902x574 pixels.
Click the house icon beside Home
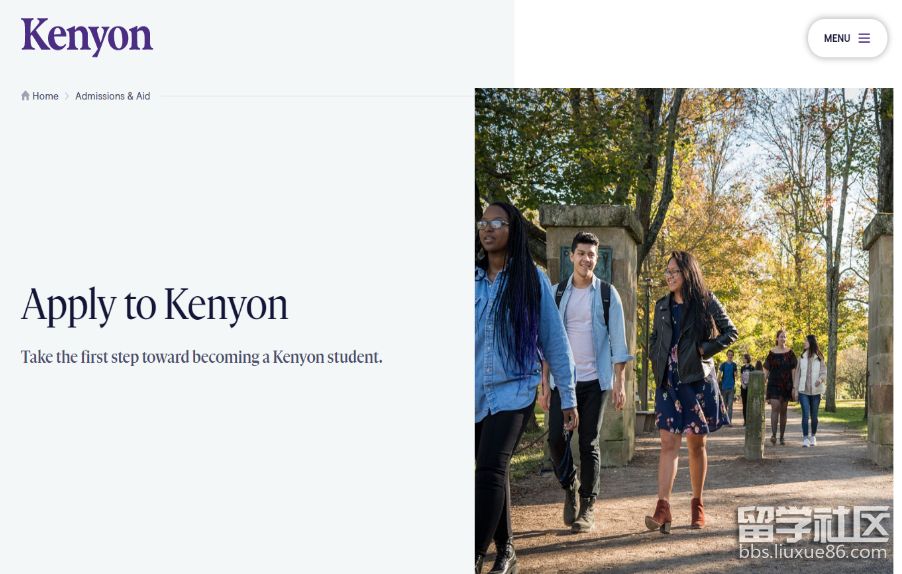[x=25, y=95]
